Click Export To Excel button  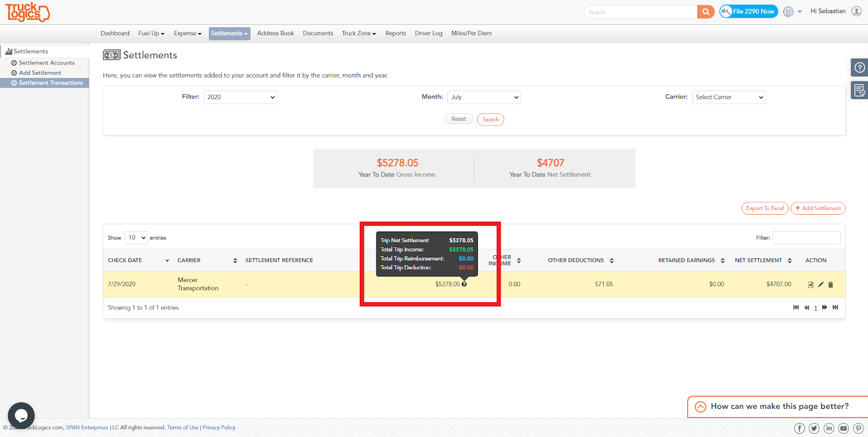(x=765, y=208)
